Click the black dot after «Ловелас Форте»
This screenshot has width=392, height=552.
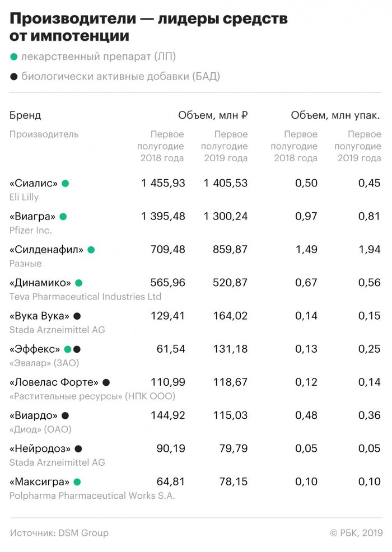[x=106, y=382]
